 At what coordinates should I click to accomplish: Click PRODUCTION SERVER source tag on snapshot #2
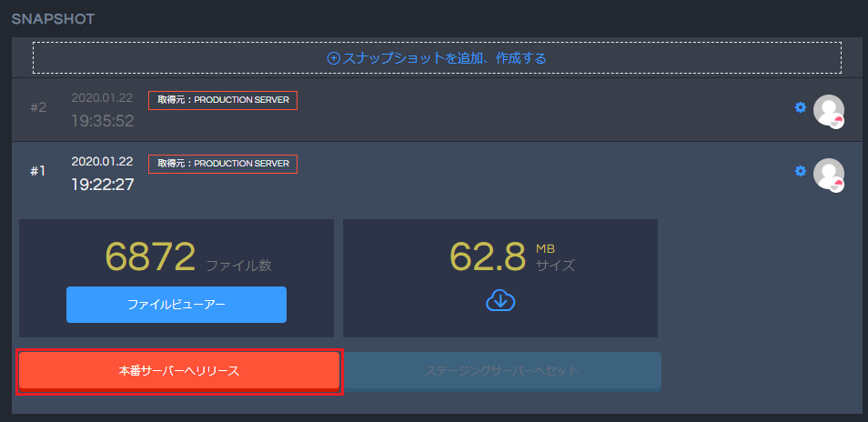pos(223,100)
